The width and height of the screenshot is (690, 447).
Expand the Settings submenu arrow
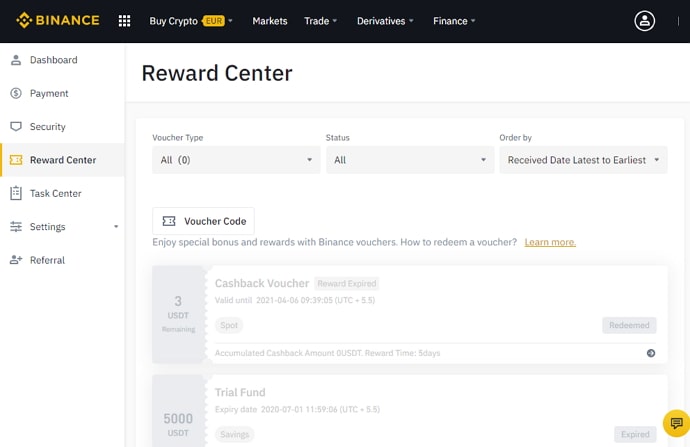pos(116,227)
